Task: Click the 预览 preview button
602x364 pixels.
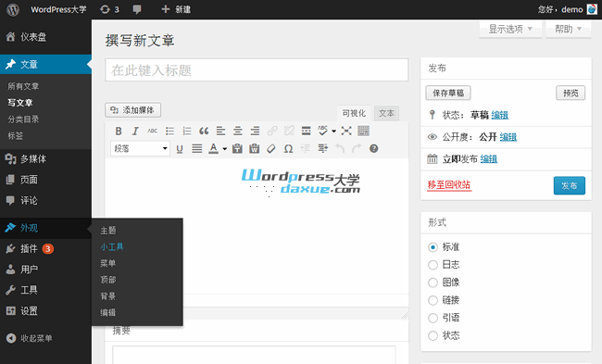Action: pyautogui.click(x=571, y=93)
